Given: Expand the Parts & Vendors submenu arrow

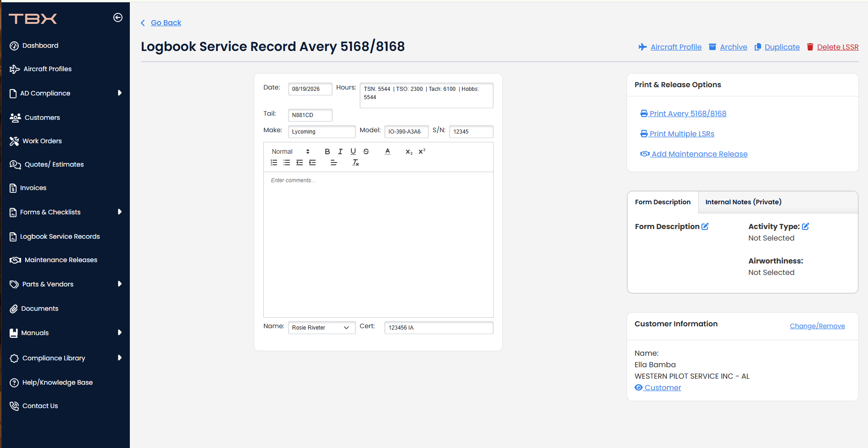Looking at the screenshot, I should point(120,284).
